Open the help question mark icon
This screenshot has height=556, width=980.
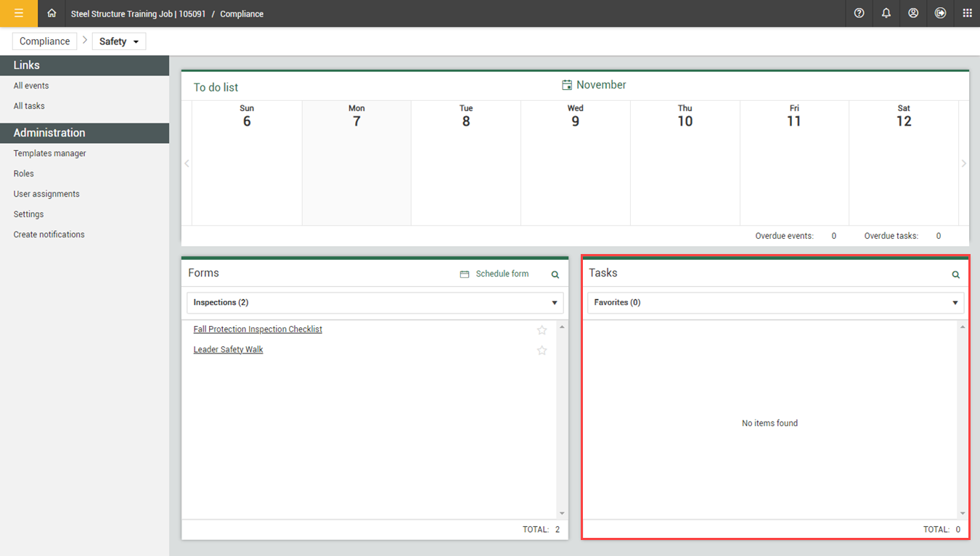(859, 13)
